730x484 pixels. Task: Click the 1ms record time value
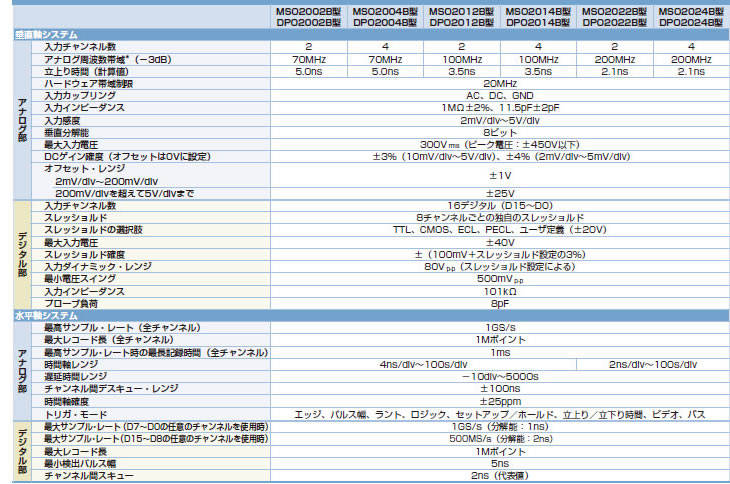point(500,352)
